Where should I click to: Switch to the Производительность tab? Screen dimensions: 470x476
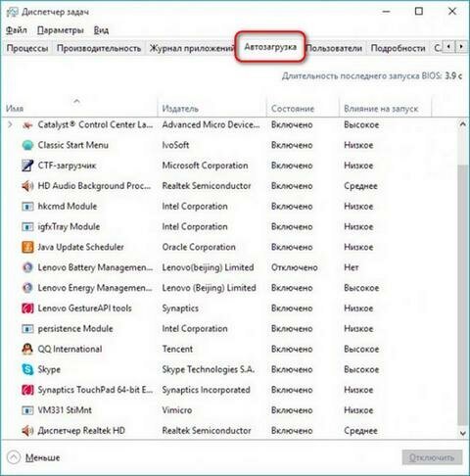pos(99,48)
